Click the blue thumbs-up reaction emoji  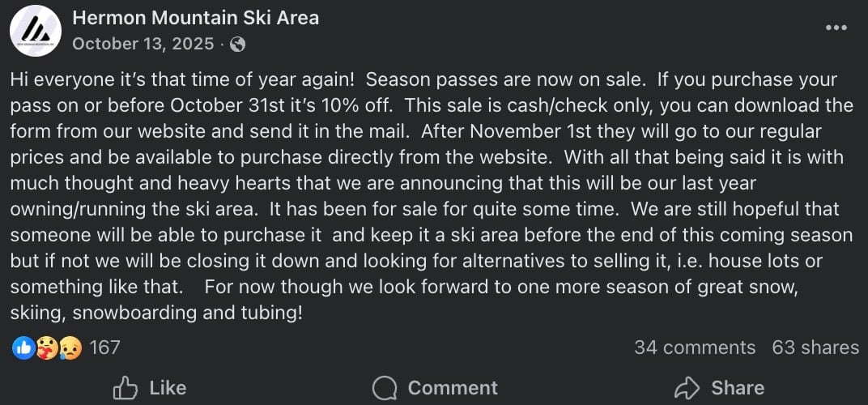(x=23, y=348)
